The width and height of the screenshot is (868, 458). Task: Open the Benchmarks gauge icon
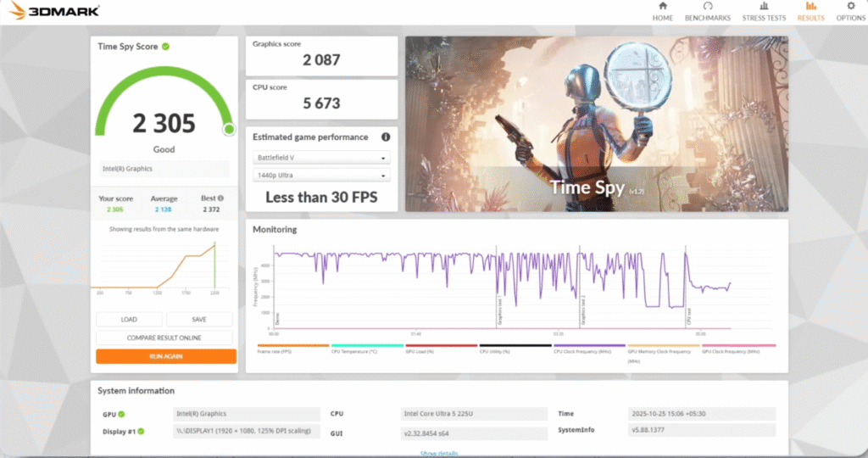click(x=708, y=7)
